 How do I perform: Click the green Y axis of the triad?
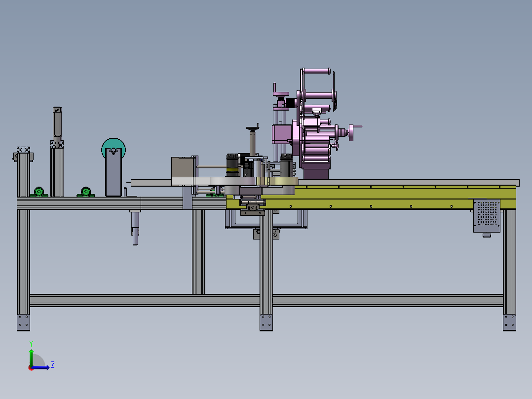click(31, 358)
